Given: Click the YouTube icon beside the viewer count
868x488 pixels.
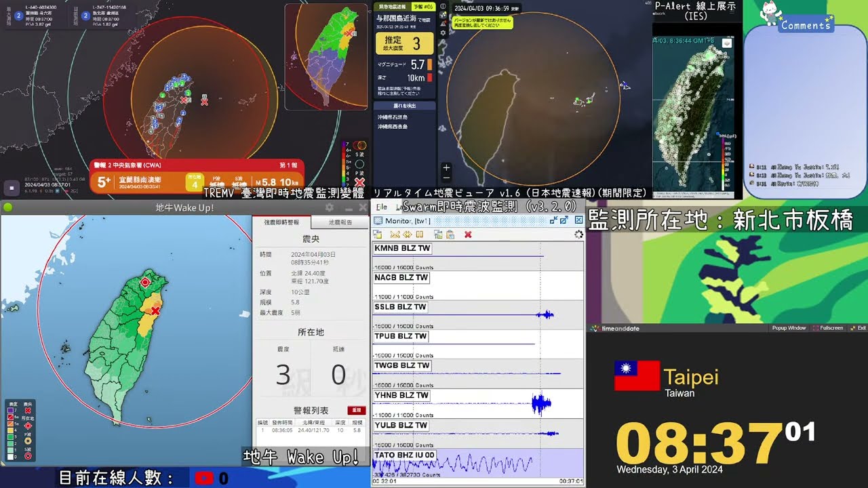Looking at the screenshot, I should click(204, 478).
